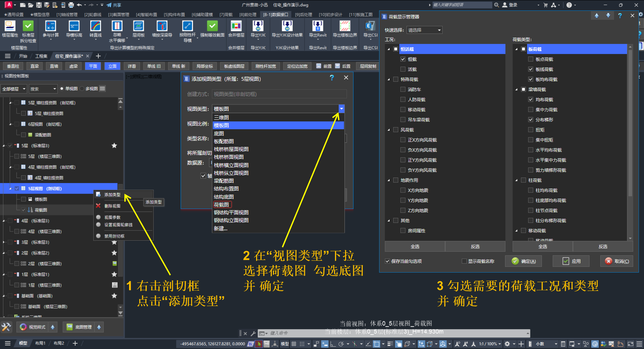This screenshot has width=644, height=349.
Task: Click the 立面 view toolbar button
Action: [x=112, y=66]
